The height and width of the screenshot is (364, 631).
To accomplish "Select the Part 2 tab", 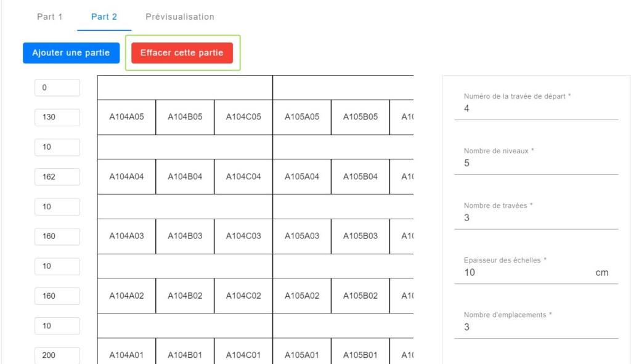I will tap(104, 17).
